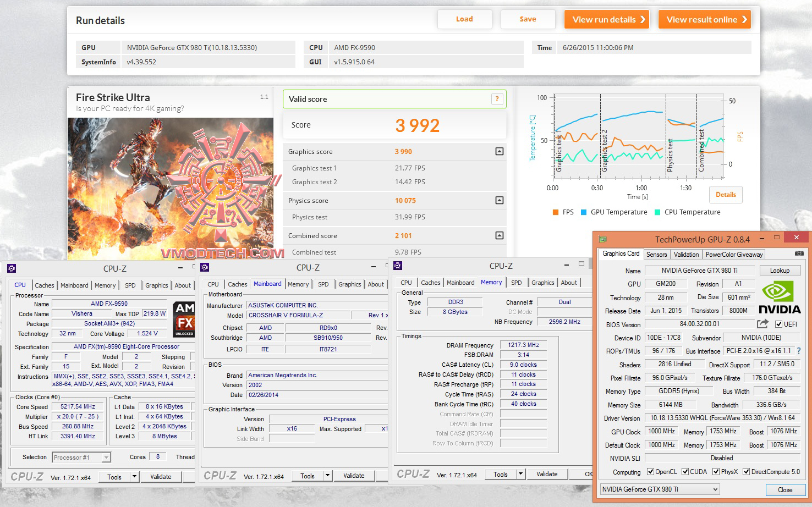Click the Mainboard CPU-Z window title icon
The width and height of the screenshot is (812, 507).
tap(205, 267)
